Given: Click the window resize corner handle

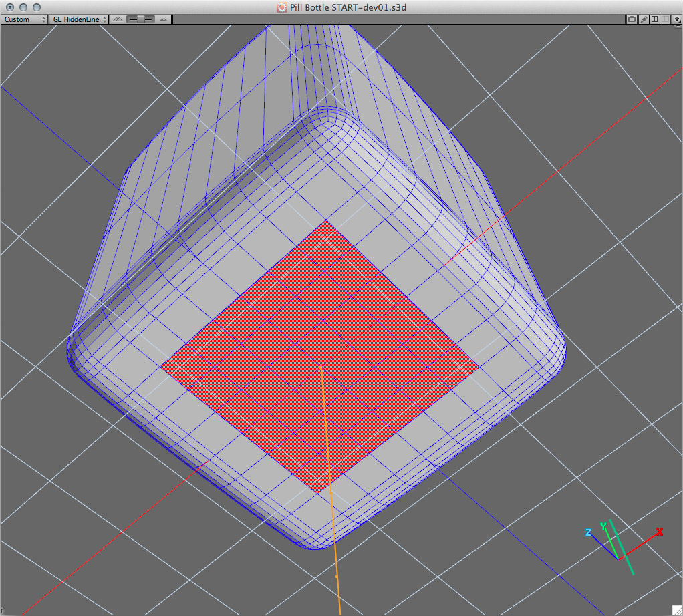Looking at the screenshot, I should tap(678, 611).
